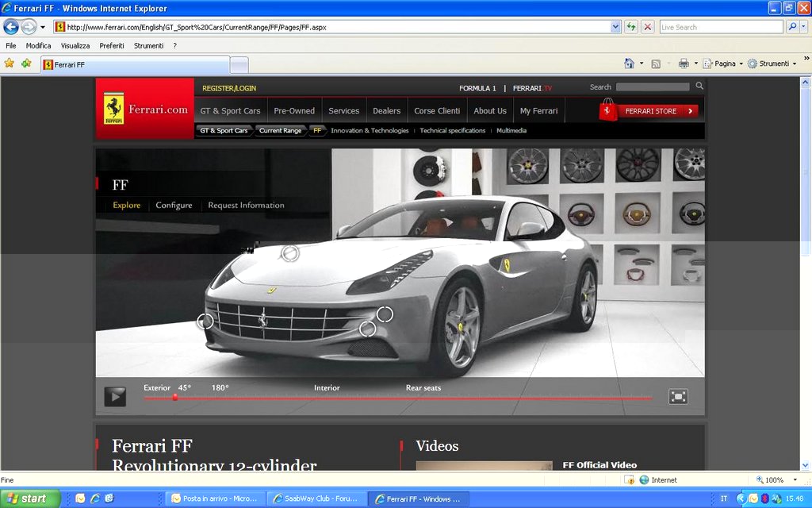Jump to Rear seats view marker
Viewport: 812px width, 508px height.
tap(423, 387)
